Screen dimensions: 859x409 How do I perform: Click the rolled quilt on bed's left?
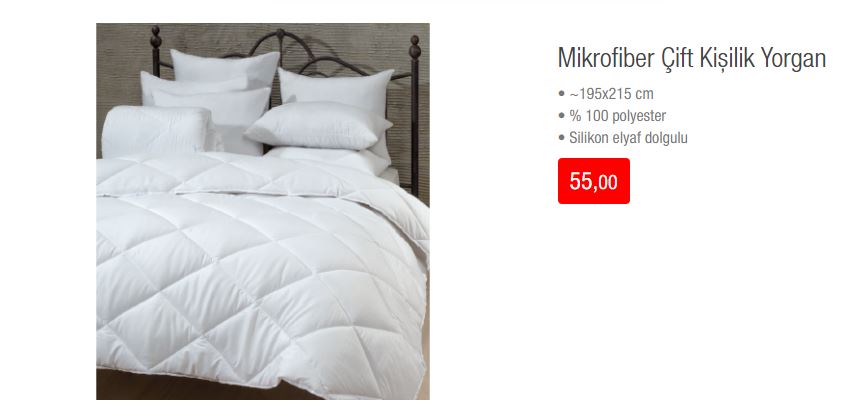(156, 132)
